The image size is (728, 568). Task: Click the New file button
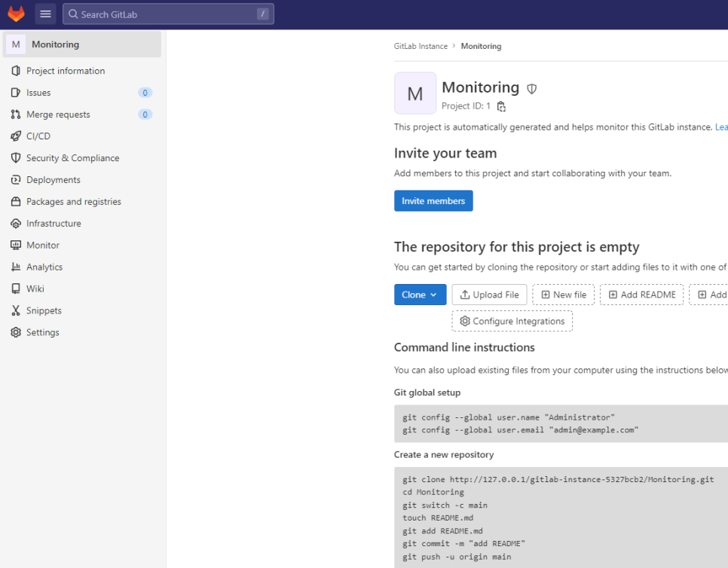coord(563,295)
